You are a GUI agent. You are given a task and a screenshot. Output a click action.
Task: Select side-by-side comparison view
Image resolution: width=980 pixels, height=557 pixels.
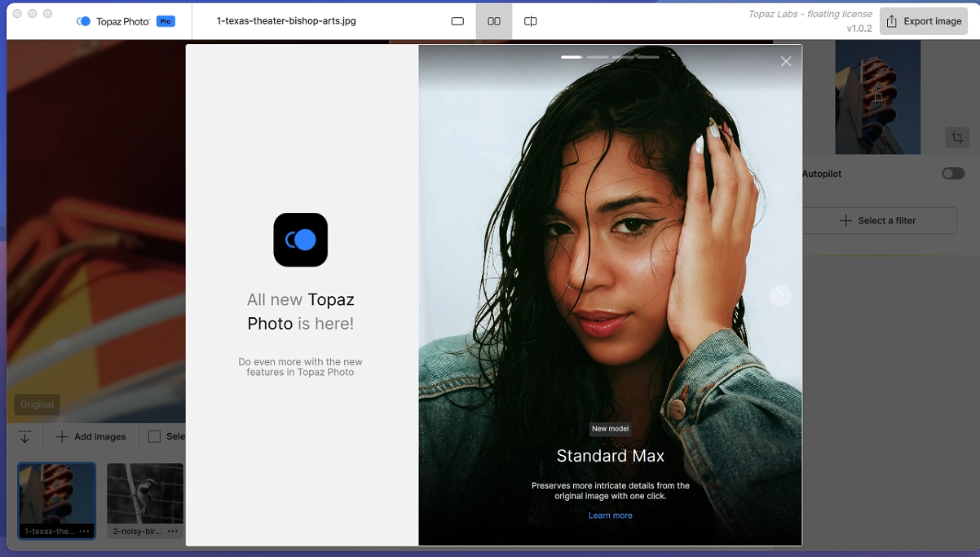pyautogui.click(x=494, y=21)
